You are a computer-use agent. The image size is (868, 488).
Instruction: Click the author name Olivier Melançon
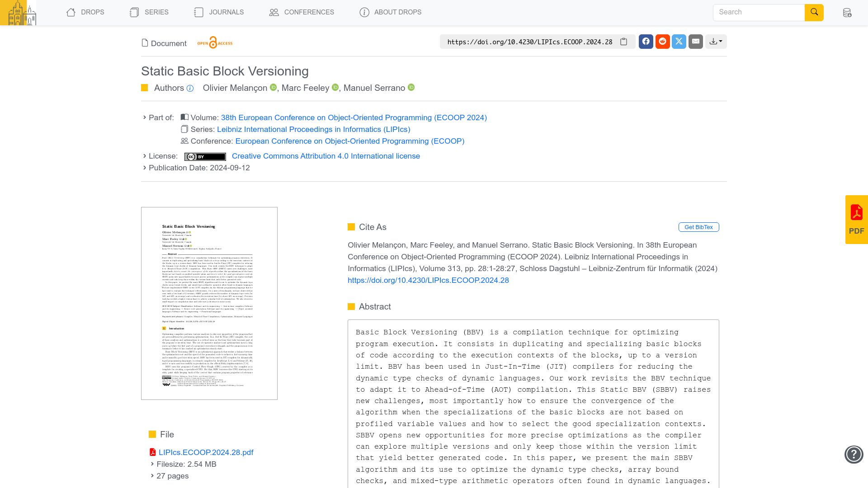[235, 88]
